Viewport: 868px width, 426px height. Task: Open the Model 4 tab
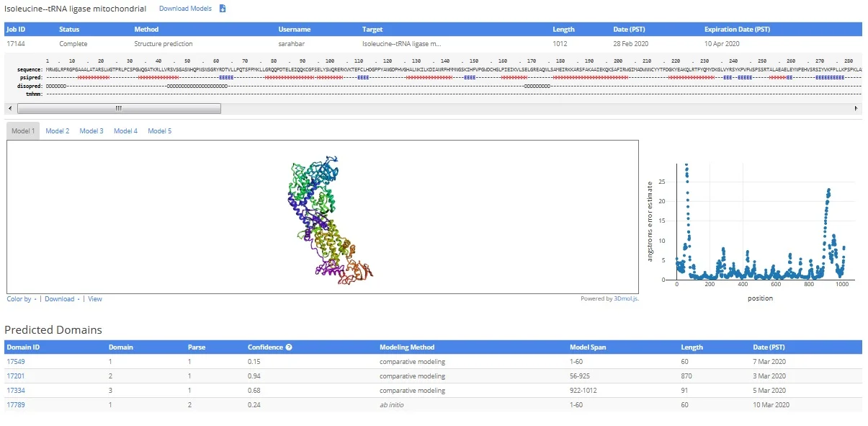tap(125, 131)
